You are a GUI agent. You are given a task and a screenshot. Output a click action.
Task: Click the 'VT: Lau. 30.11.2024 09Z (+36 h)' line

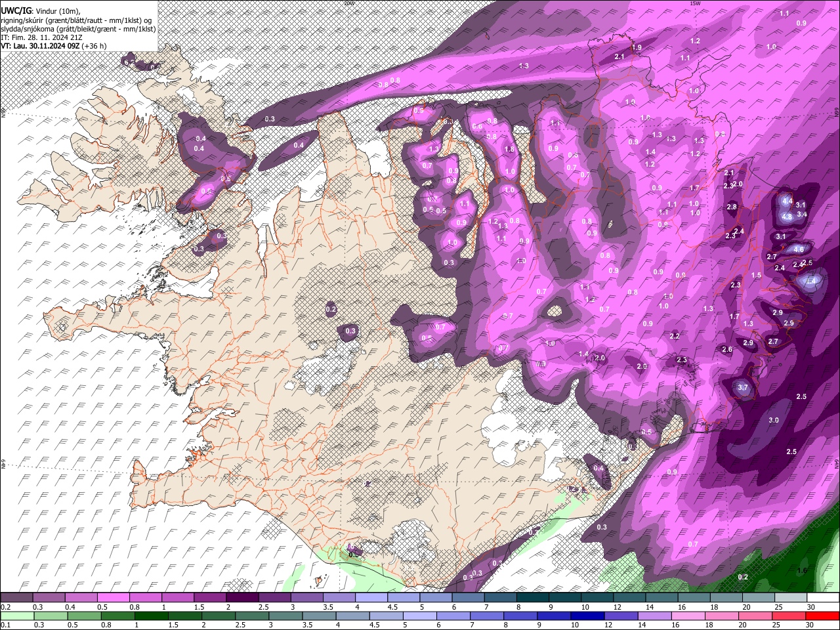click(54, 46)
